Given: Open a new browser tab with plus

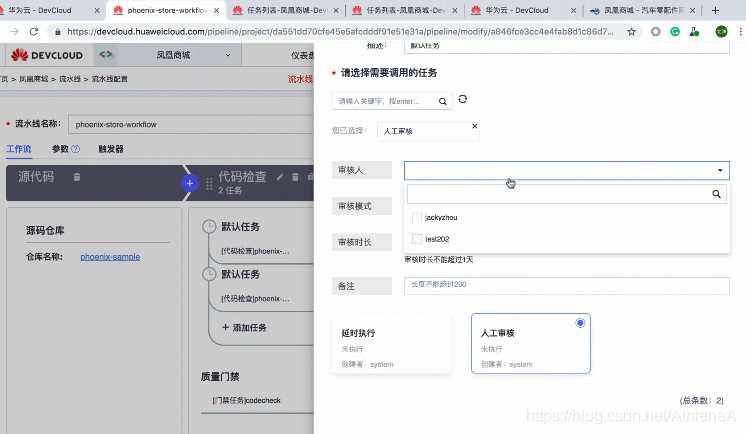Looking at the screenshot, I should 715,10.
